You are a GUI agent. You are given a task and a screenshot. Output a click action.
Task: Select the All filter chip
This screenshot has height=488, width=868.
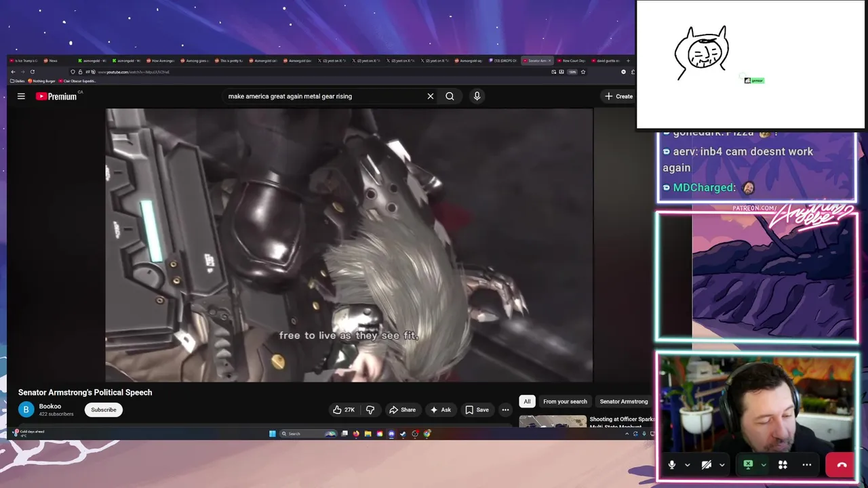point(527,401)
